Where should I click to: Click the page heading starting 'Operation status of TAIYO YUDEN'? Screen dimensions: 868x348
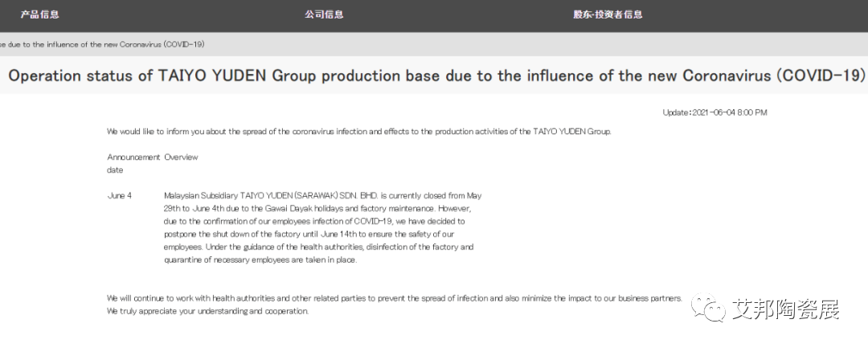[436, 76]
